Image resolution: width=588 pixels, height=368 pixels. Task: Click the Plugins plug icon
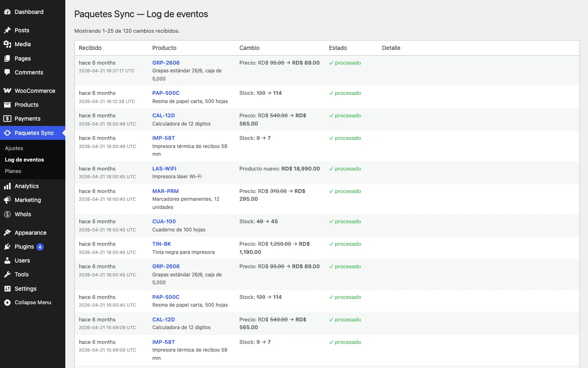point(7,247)
